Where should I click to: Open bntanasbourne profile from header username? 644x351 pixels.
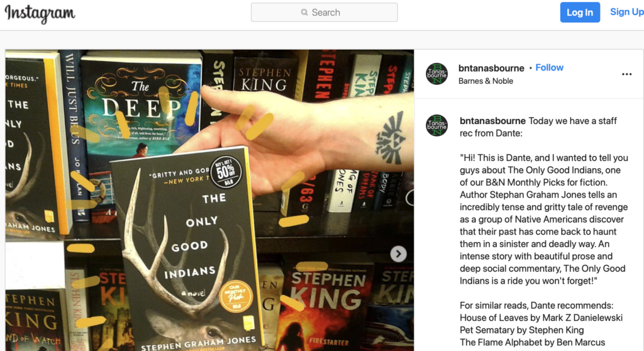[x=491, y=68]
